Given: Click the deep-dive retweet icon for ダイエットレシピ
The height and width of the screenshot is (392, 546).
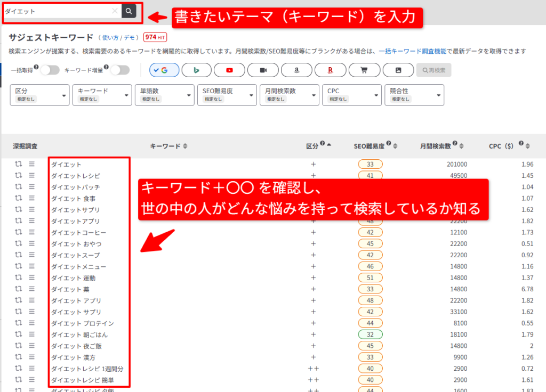Looking at the screenshot, I should (x=19, y=175).
